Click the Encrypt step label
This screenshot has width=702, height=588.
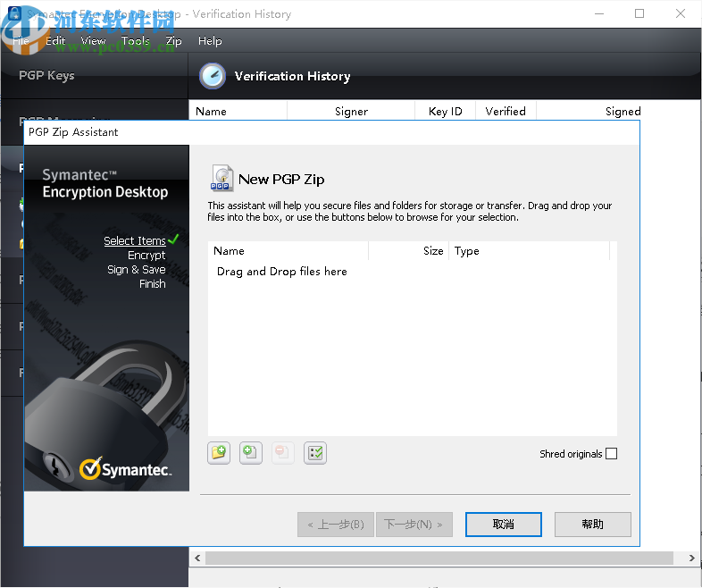[146, 256]
